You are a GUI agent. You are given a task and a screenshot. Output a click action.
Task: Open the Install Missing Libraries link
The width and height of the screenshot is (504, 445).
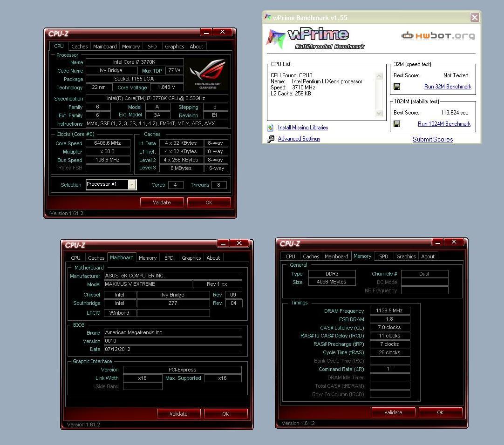[x=303, y=128]
